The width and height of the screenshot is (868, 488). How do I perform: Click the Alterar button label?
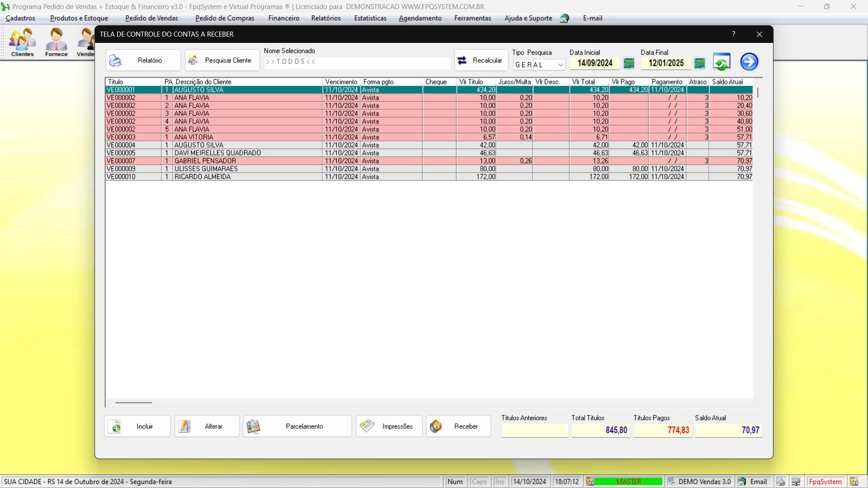pyautogui.click(x=213, y=427)
